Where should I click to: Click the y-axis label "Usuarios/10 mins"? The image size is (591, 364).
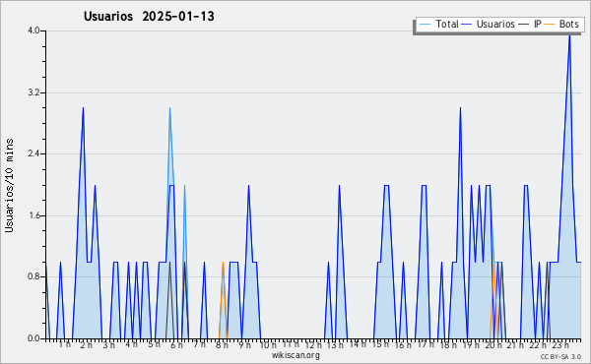pyautogui.click(x=9, y=185)
